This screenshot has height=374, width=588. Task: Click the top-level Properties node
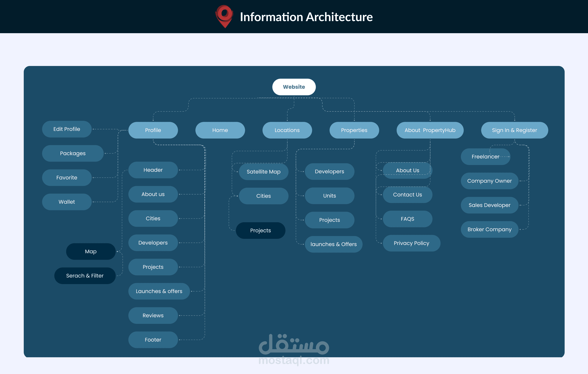pos(354,130)
